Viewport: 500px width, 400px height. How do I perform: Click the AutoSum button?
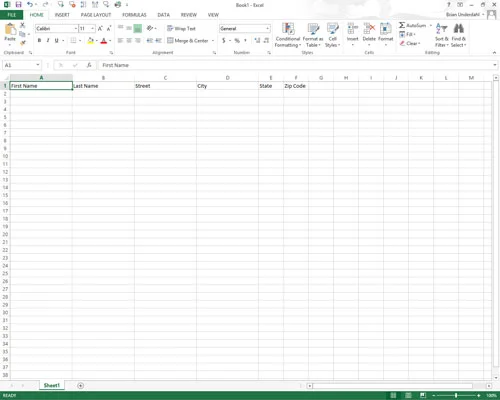pyautogui.click(x=413, y=25)
